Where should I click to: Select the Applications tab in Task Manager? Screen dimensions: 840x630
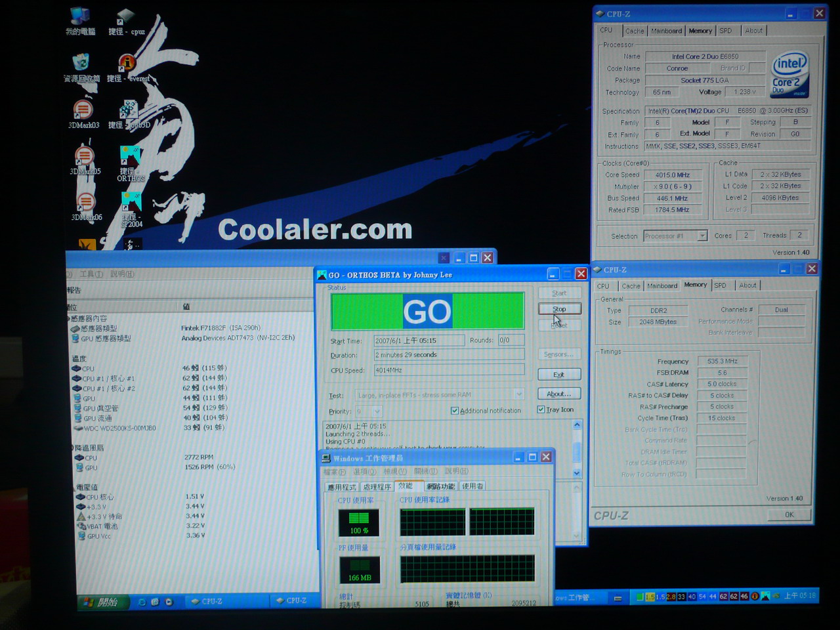tap(342, 487)
